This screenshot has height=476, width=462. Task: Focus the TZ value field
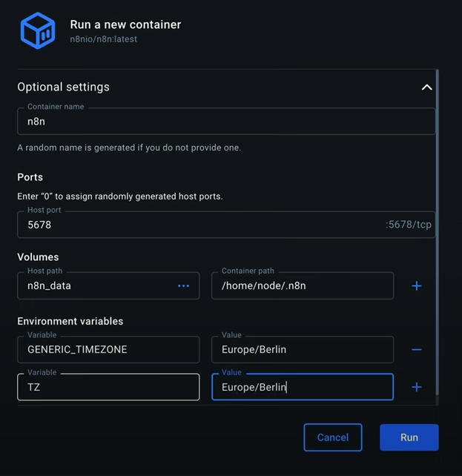pyautogui.click(x=302, y=387)
